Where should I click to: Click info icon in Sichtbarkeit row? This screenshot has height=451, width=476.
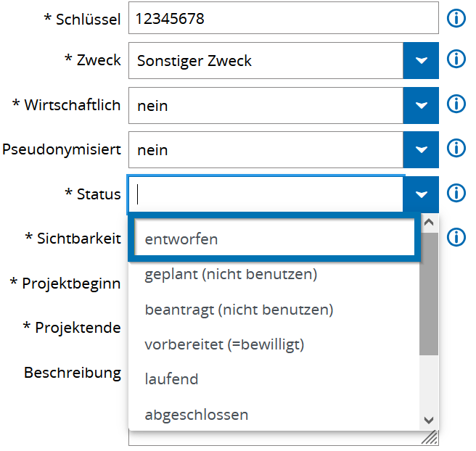(x=456, y=237)
